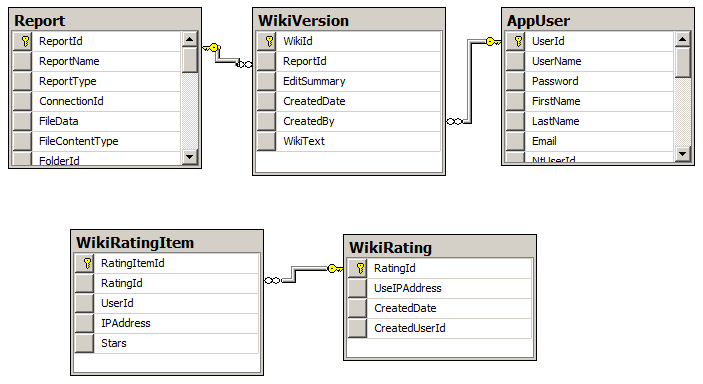Click the row selector beside ReportName

[22, 61]
